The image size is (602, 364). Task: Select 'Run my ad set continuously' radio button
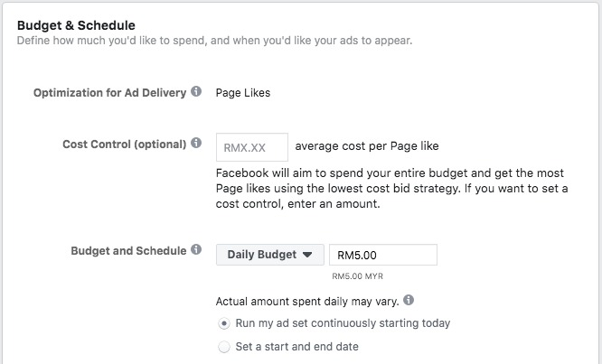point(224,323)
